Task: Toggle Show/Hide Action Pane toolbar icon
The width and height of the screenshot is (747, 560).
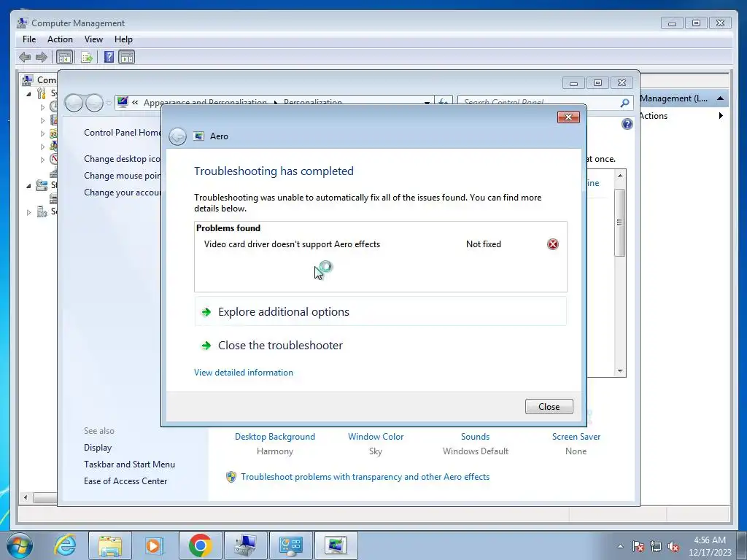Action: click(x=127, y=58)
